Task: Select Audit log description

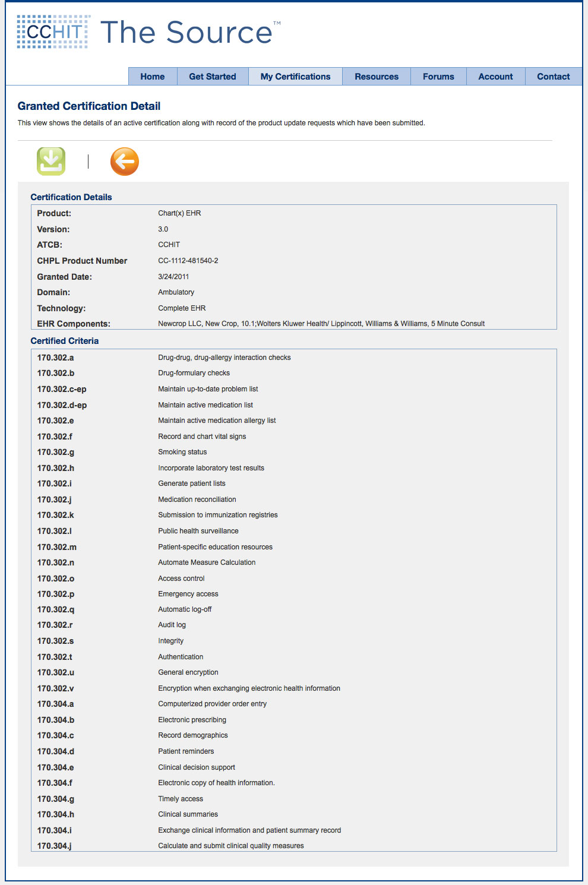Action: (x=172, y=625)
